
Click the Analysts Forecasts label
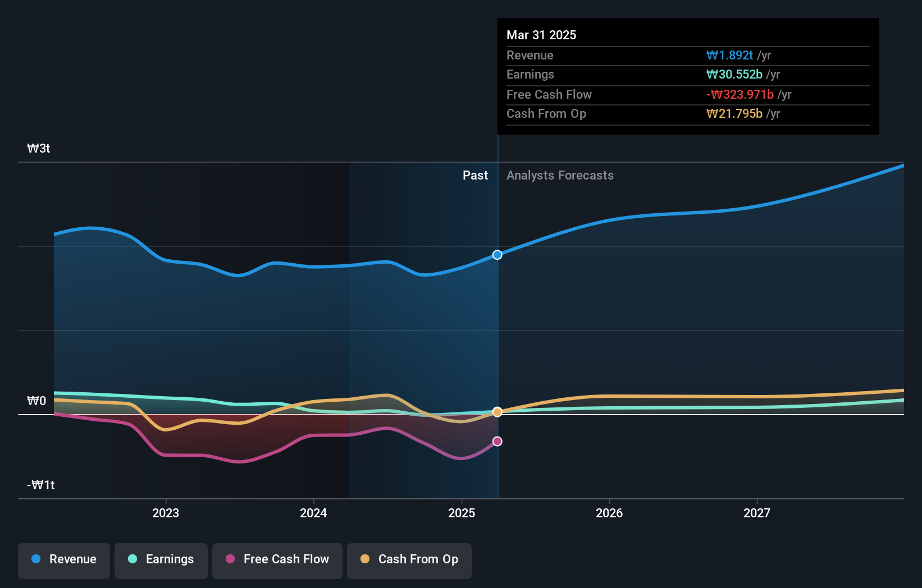coord(560,175)
